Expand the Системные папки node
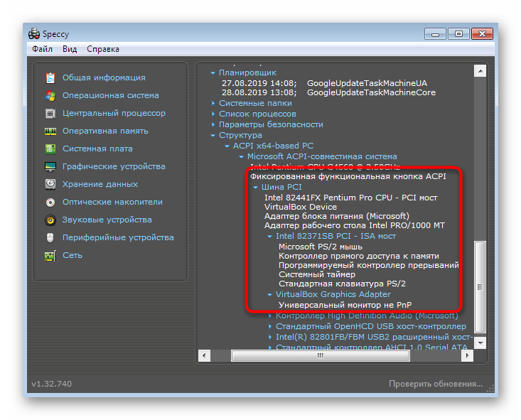The height and width of the screenshot is (420, 521). 213,103
